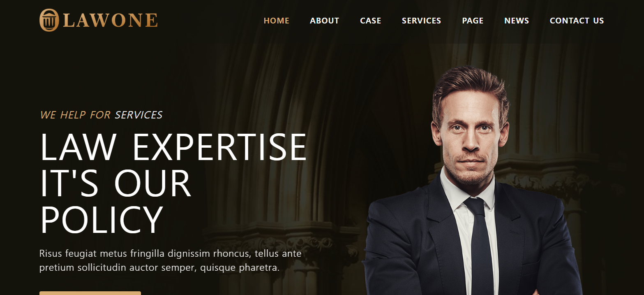Open the NEWS navigation item

click(x=517, y=21)
